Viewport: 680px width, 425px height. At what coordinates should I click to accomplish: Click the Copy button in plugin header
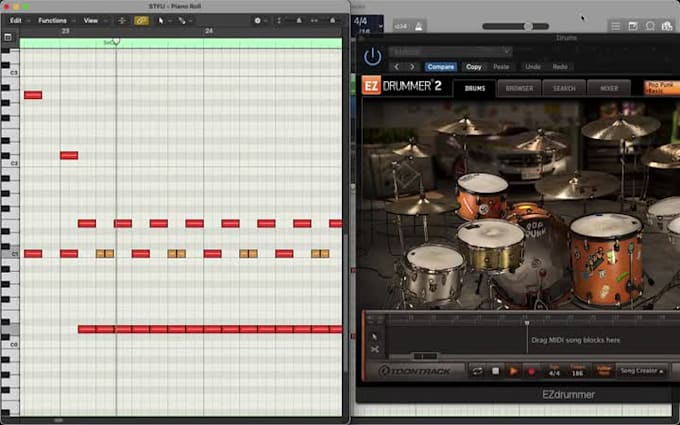(x=474, y=67)
